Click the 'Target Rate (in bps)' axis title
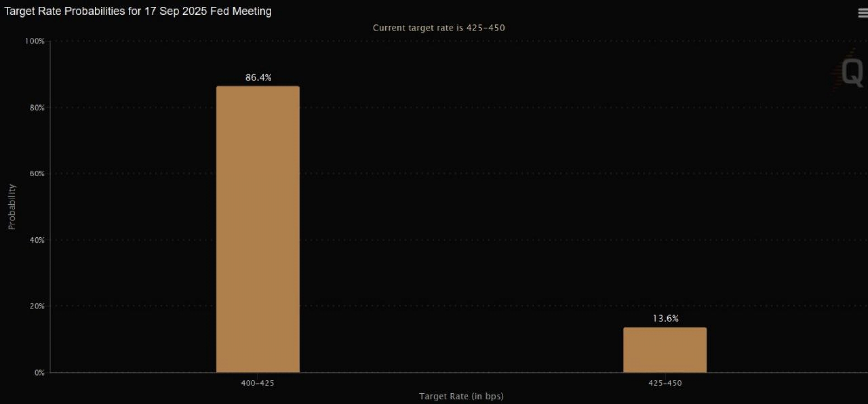 (x=461, y=396)
